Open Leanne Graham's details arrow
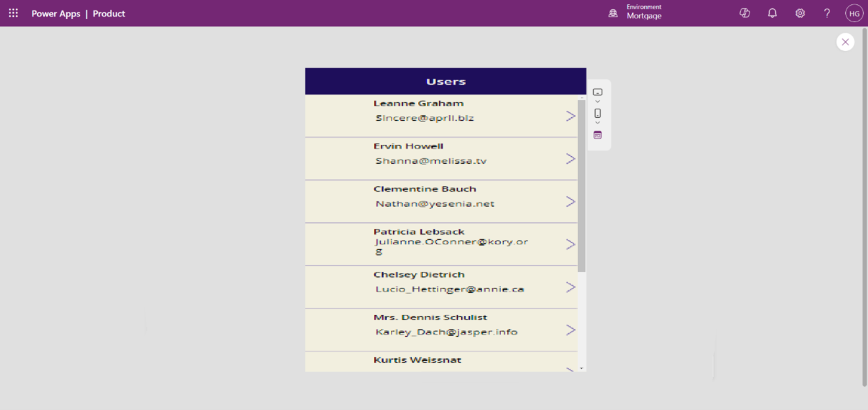The width and height of the screenshot is (868, 410). point(570,116)
